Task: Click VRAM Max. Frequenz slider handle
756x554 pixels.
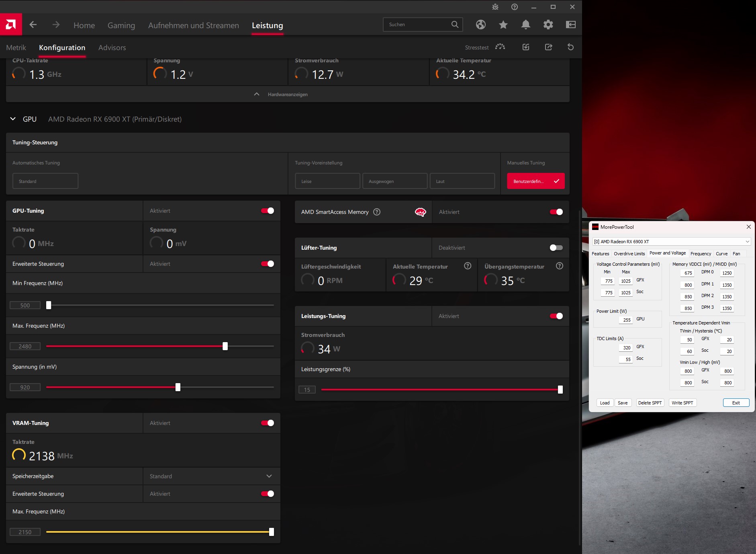Action: point(272,532)
